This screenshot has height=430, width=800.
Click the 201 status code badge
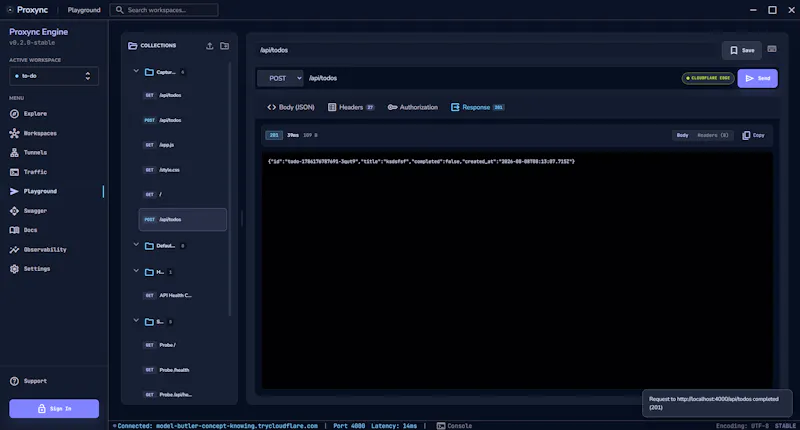274,135
